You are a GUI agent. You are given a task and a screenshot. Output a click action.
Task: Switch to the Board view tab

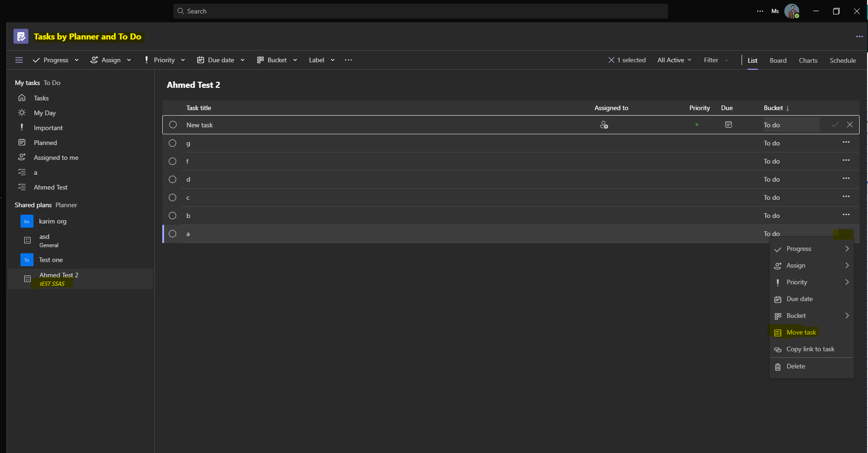pyautogui.click(x=778, y=60)
